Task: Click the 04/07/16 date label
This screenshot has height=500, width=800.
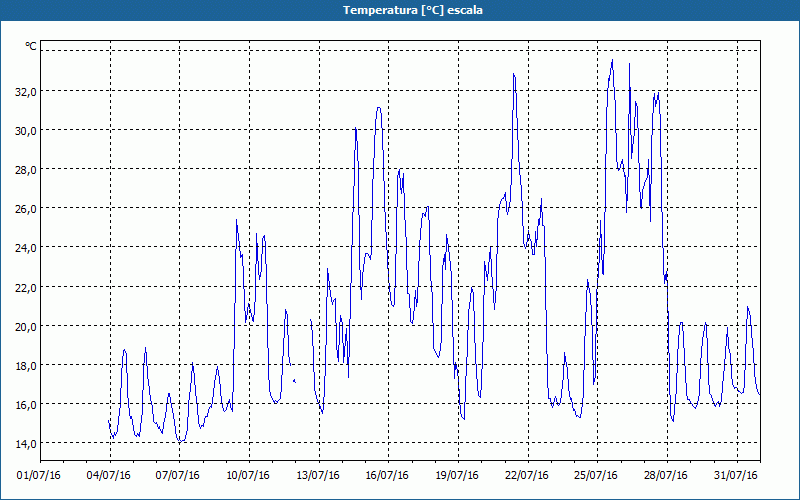Action: pyautogui.click(x=108, y=476)
